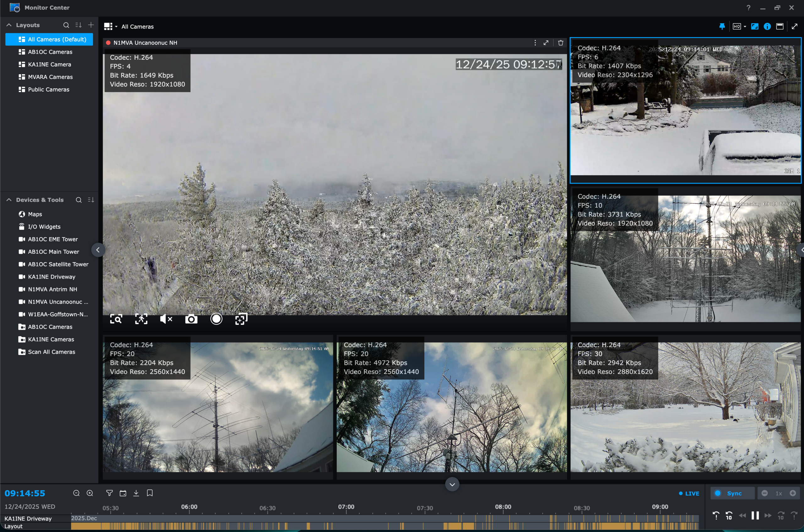The width and height of the screenshot is (804, 532).
Task: Bookmark the current timeline position
Action: coord(149,493)
